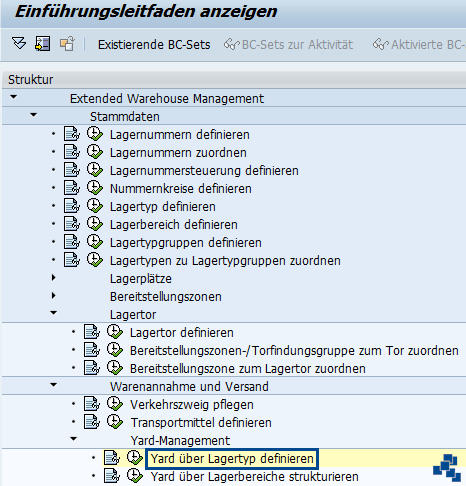Select the Verkehrszweig pflegen entry
Viewport: 466px width, 486px height.
pos(192,405)
